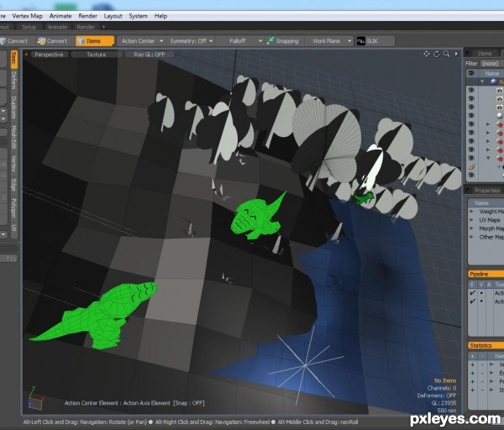Click the XYZ axis gizmo in viewport
The image size is (504, 430).
click(x=35, y=399)
